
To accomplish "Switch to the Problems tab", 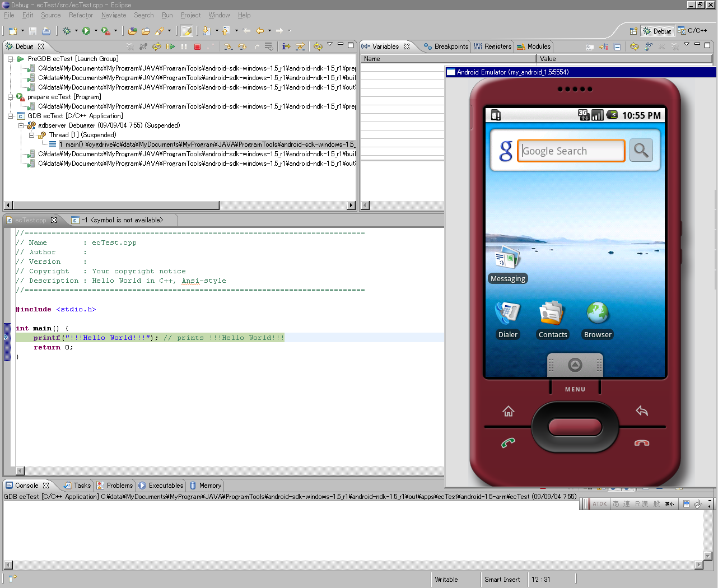I will click(x=114, y=486).
